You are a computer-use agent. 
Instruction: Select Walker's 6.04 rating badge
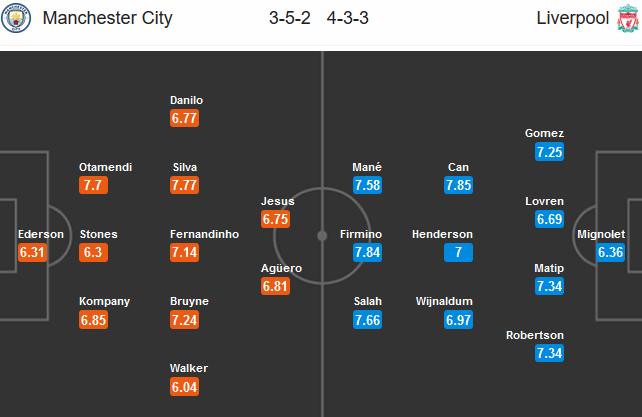pyautogui.click(x=184, y=387)
